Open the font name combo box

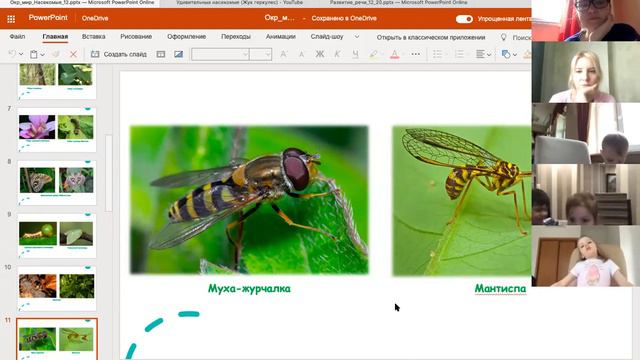click(x=220, y=54)
